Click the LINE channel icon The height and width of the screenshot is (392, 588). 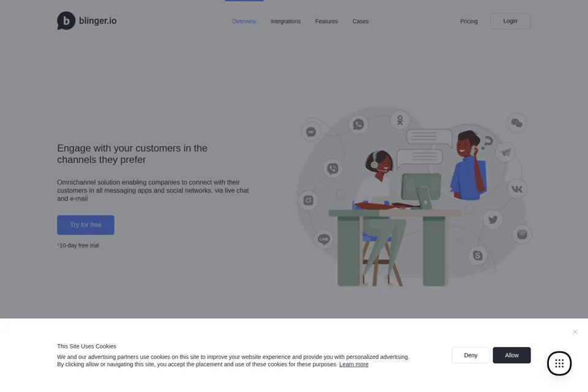tap(323, 239)
